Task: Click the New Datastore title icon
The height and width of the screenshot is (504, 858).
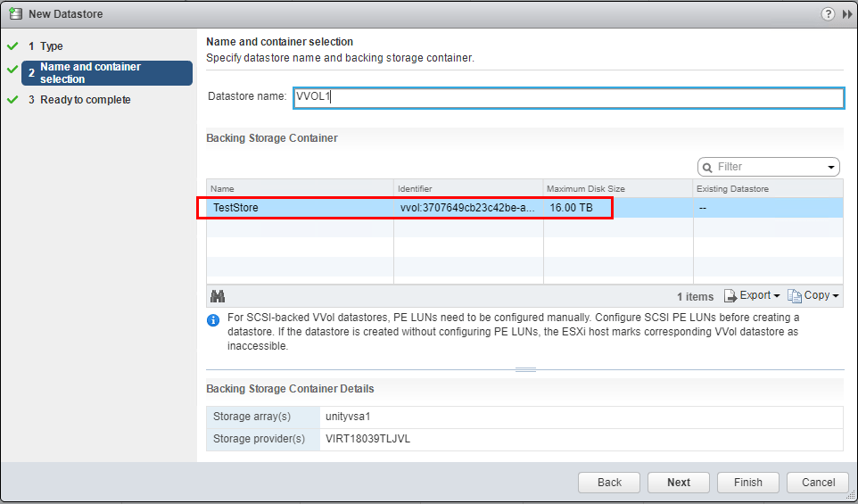Action: (x=15, y=13)
